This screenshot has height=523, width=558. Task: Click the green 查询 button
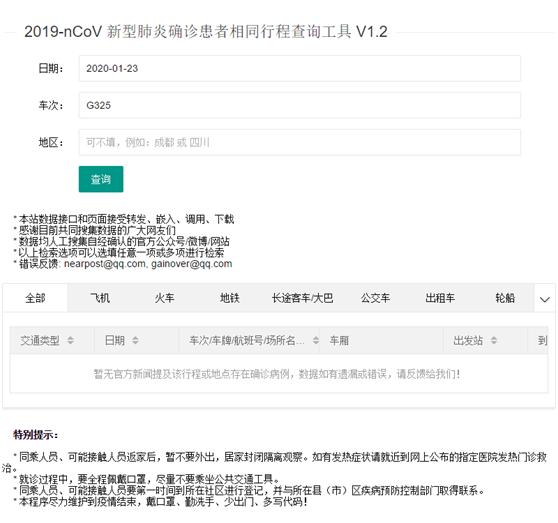[101, 179]
